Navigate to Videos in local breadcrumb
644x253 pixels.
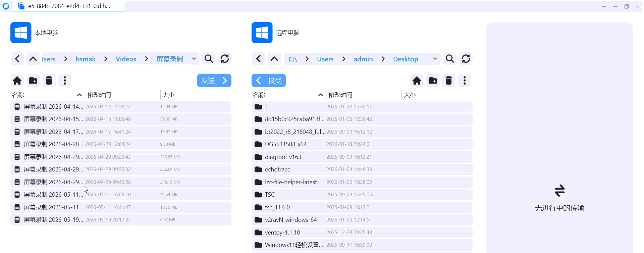(x=126, y=59)
